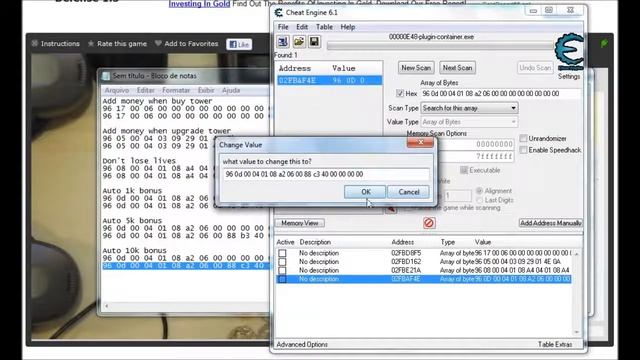Viewport: 640px width, 360px height.
Task: Open the Value Type dropdown
Action: 469,122
